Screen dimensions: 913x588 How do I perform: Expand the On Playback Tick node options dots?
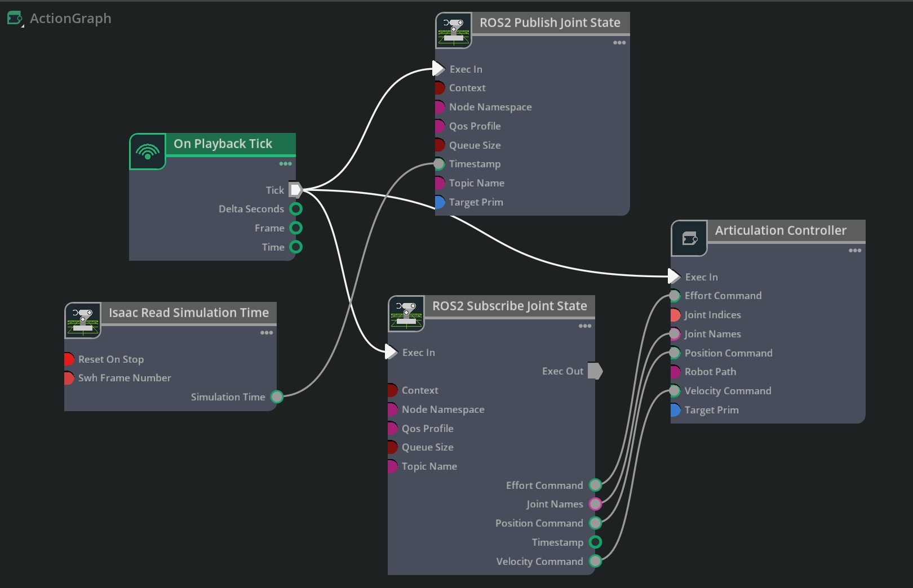[286, 164]
